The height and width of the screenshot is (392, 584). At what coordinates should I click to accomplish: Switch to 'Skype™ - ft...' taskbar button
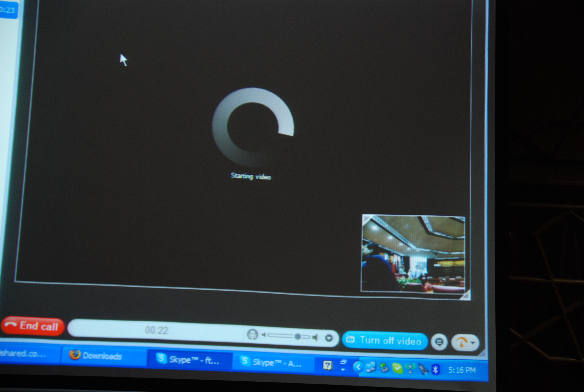190,360
